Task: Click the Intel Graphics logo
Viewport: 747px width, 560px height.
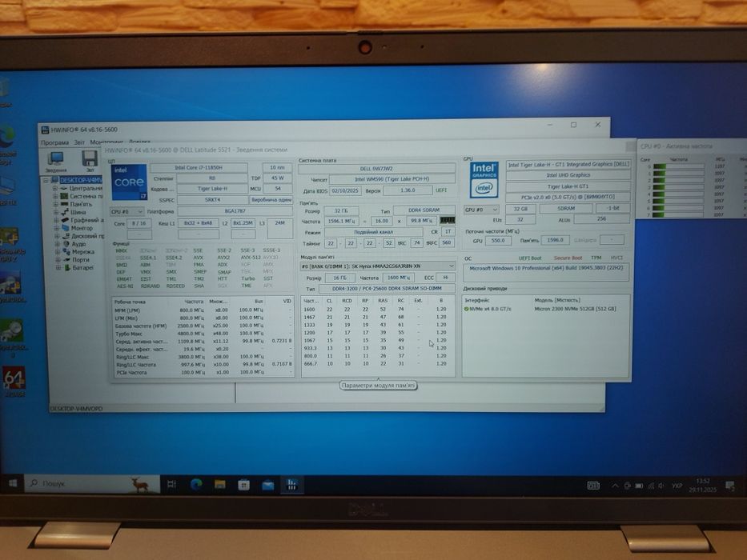Action: click(484, 180)
